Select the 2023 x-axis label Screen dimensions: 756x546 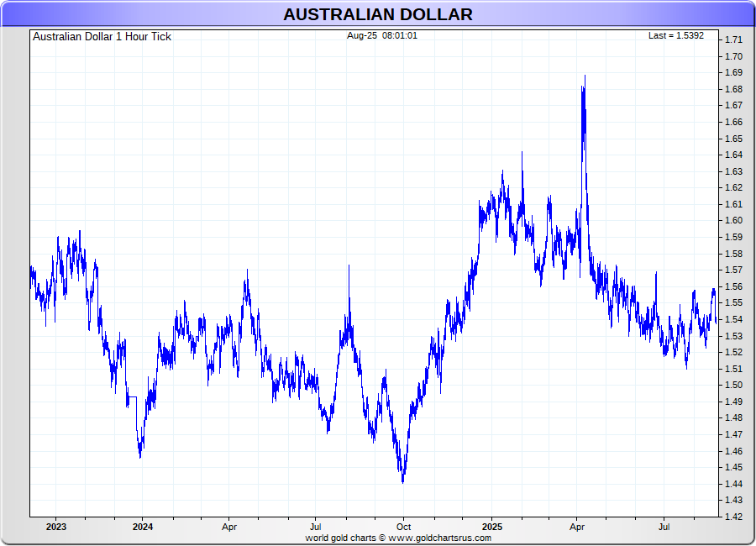(x=56, y=528)
